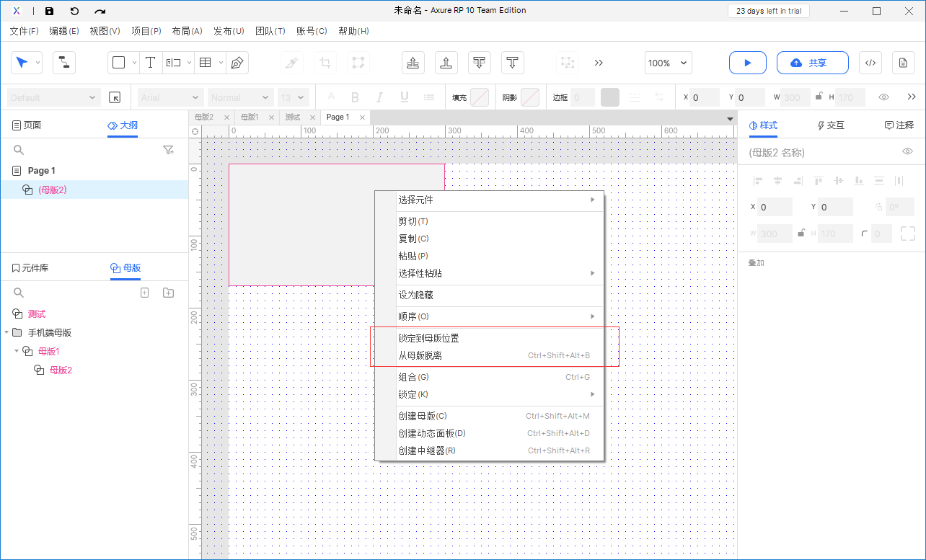Screen dimensions: 926x560
Task: Select the Connector tool in toolbar
Action: (x=64, y=63)
